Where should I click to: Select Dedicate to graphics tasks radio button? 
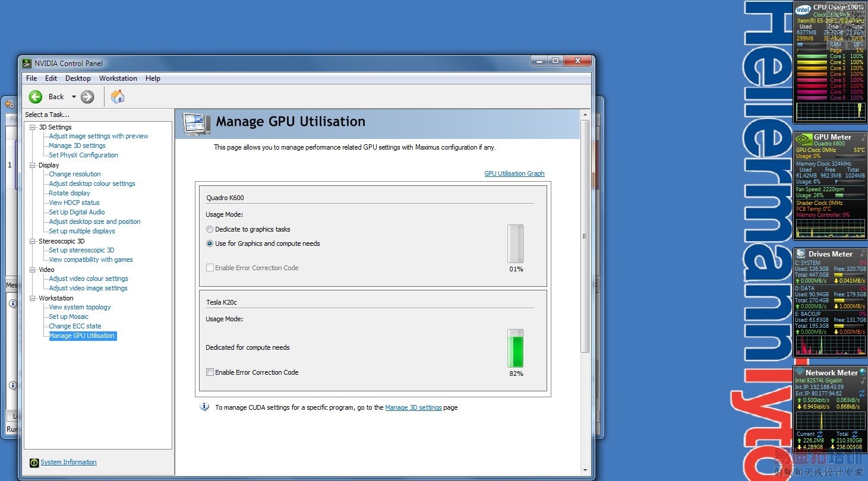point(210,229)
